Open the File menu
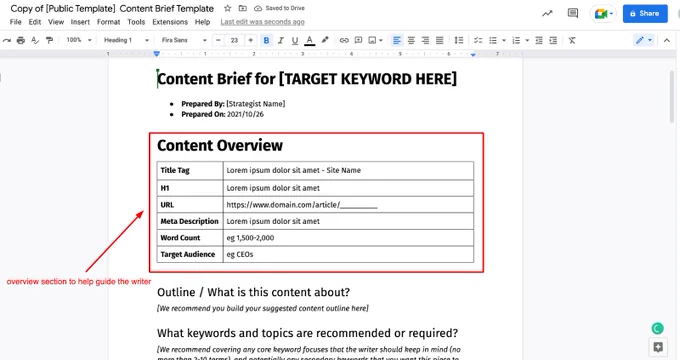 click(x=16, y=22)
